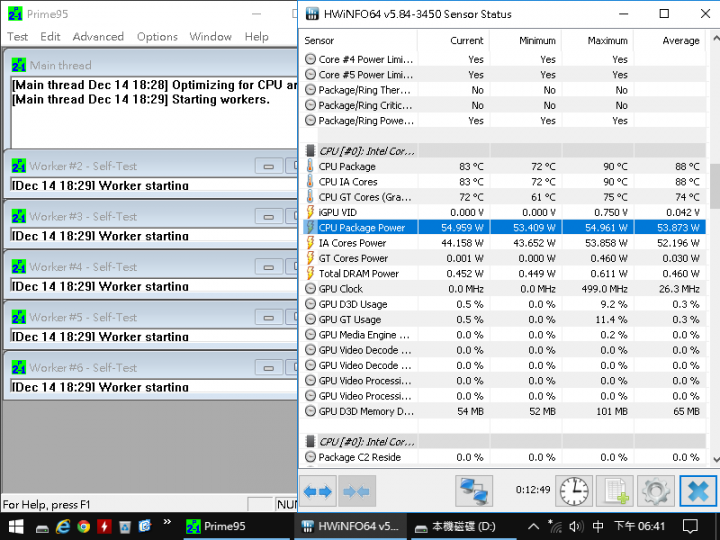Click the red lightning app icon in taskbar

(104, 527)
